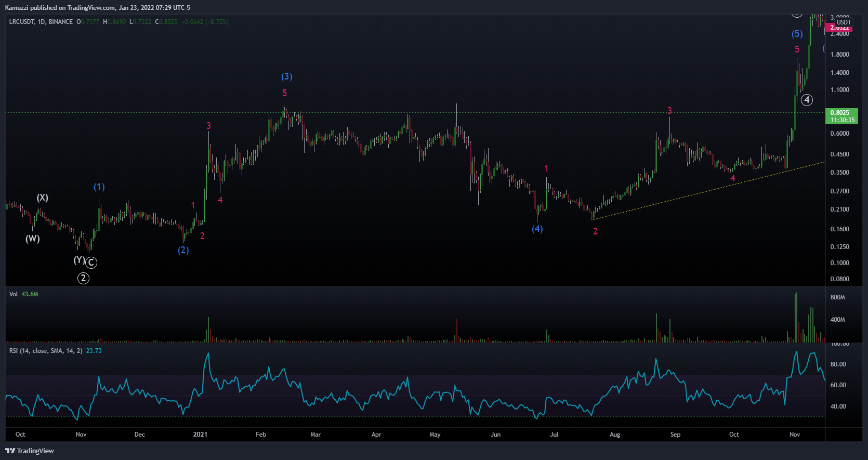Click the close value 0.8025 in the header
This screenshot has height=460, width=868.
(x=168, y=22)
